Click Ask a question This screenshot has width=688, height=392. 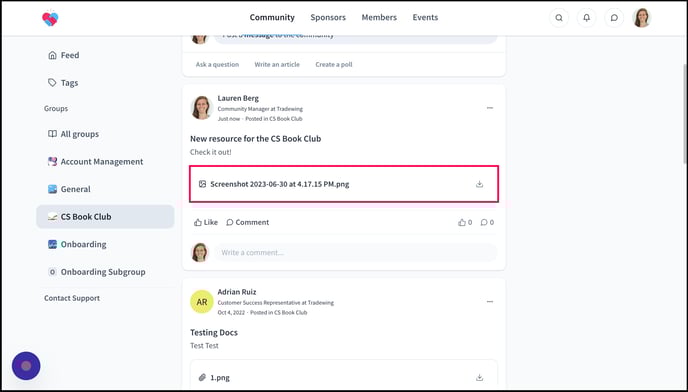pyautogui.click(x=217, y=65)
